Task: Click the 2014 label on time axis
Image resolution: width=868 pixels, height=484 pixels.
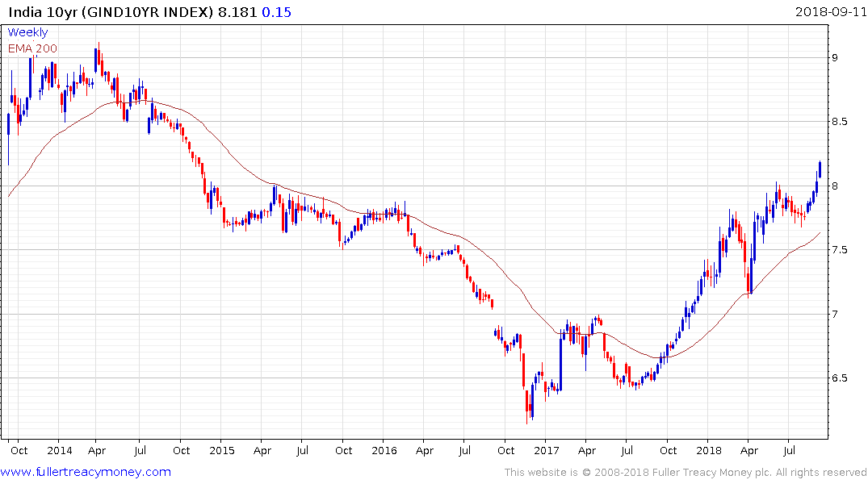Action: click(x=59, y=450)
